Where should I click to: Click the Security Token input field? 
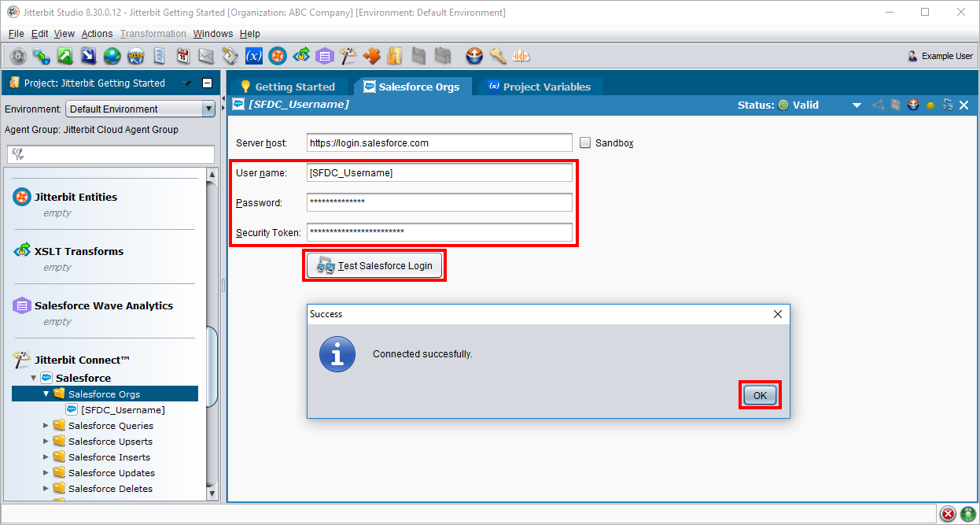click(x=439, y=232)
